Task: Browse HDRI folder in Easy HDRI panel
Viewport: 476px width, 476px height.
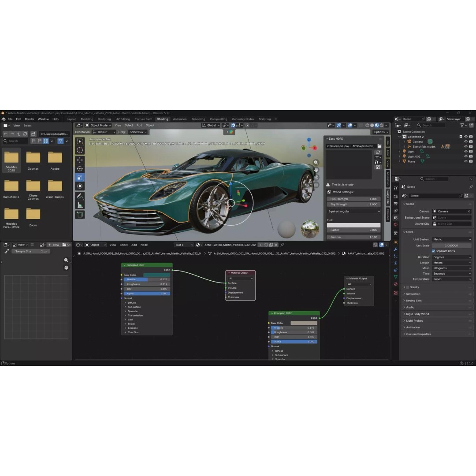Action: (379, 146)
